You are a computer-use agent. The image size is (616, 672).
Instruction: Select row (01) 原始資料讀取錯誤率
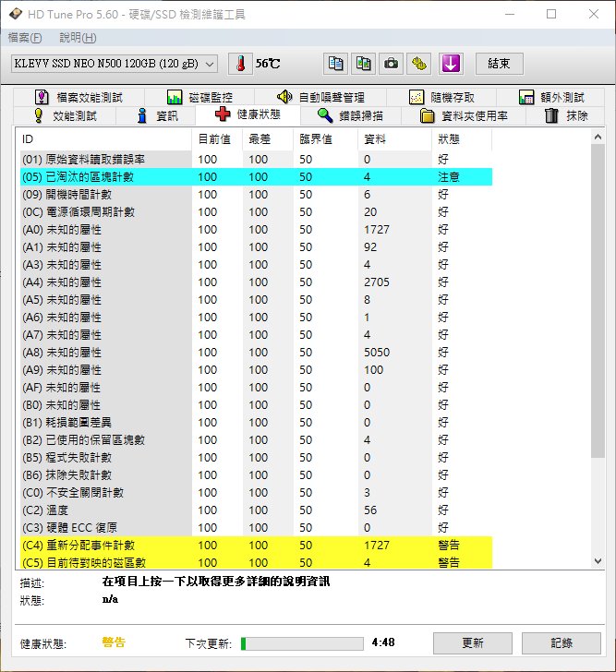[x=257, y=160]
